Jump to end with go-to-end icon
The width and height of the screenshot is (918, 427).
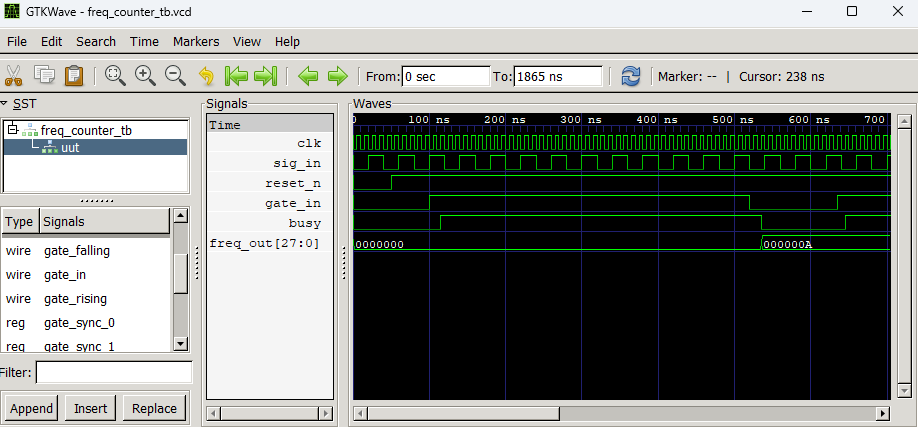click(266, 76)
